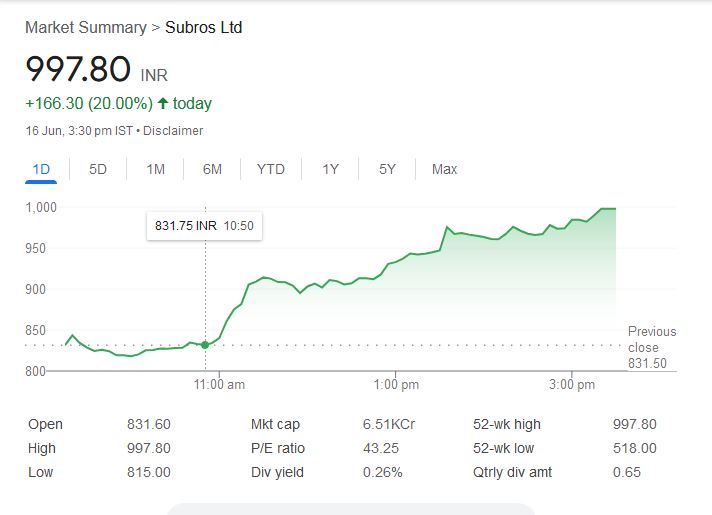The image size is (712, 515).
Task: Click the 6.51KCr market cap value
Action: [389, 424]
